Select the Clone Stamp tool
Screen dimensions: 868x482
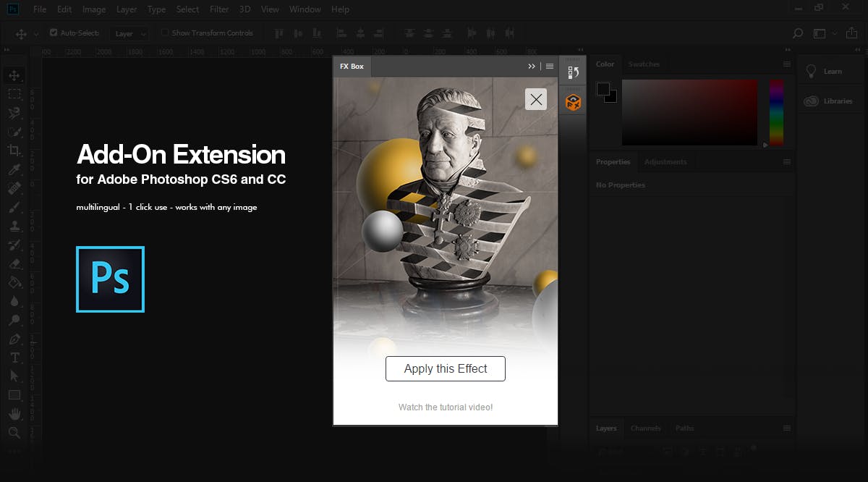pyautogui.click(x=15, y=226)
